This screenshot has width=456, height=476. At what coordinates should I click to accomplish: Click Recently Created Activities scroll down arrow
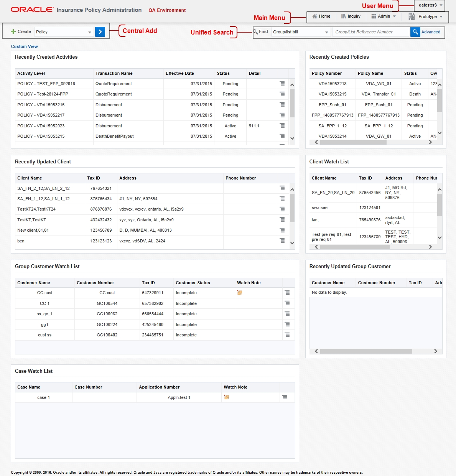292,138
